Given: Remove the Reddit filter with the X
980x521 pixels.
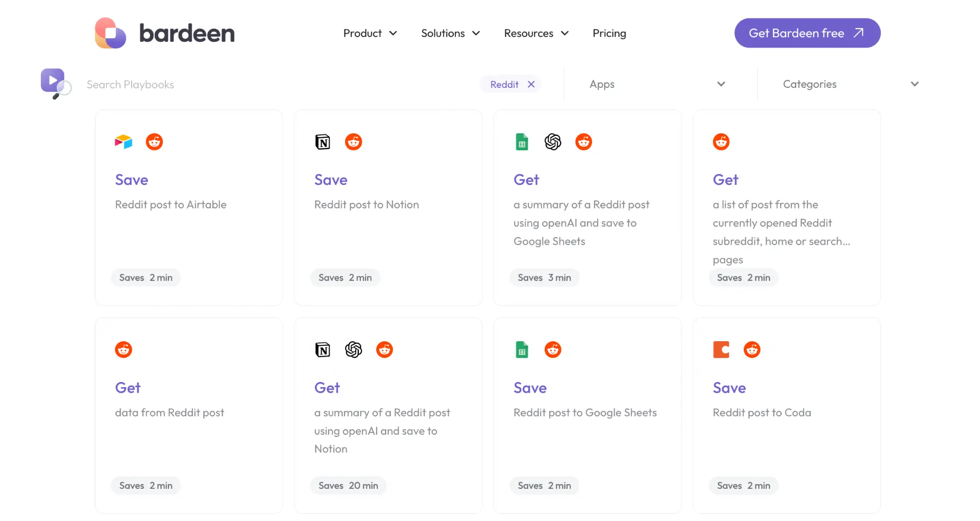Looking at the screenshot, I should (531, 84).
